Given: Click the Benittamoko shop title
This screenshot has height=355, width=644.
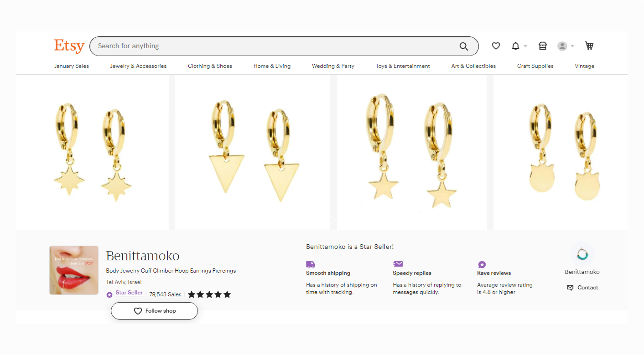Looking at the screenshot, I should click(143, 256).
